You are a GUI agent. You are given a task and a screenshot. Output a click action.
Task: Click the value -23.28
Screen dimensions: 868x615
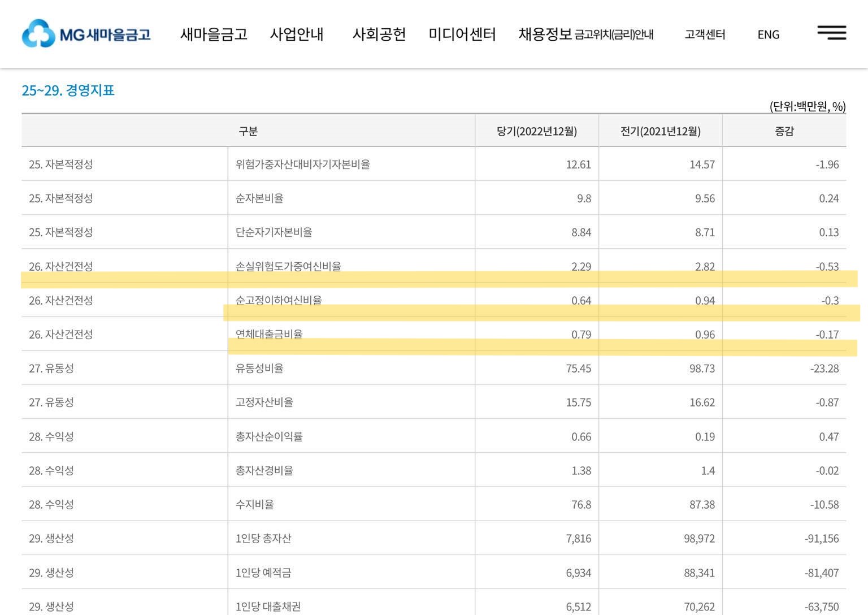(x=824, y=369)
